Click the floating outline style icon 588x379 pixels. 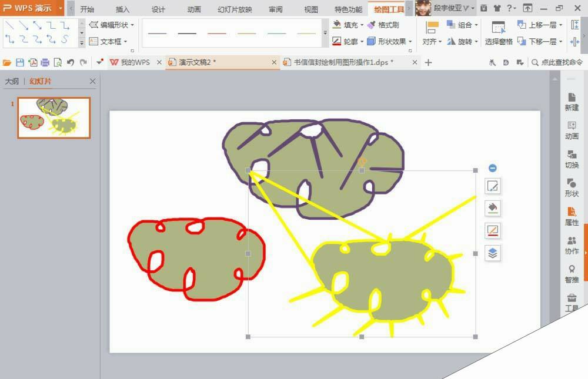[x=493, y=230]
